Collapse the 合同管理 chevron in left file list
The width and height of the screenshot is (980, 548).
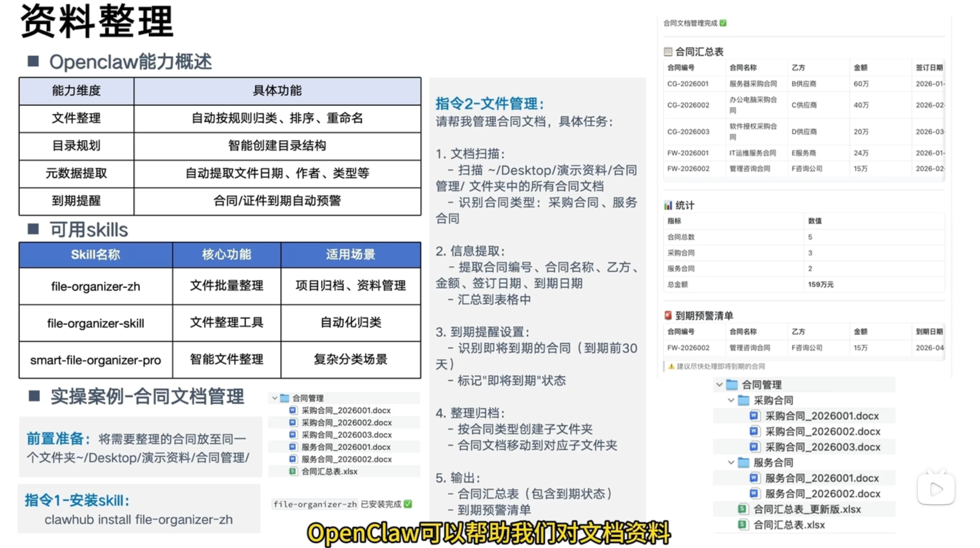point(275,398)
